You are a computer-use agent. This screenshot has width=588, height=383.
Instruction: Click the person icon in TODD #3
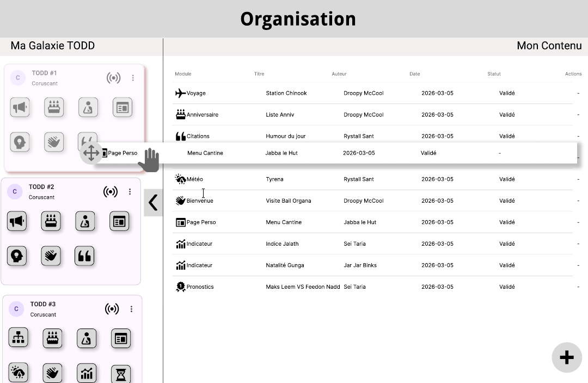(x=87, y=339)
